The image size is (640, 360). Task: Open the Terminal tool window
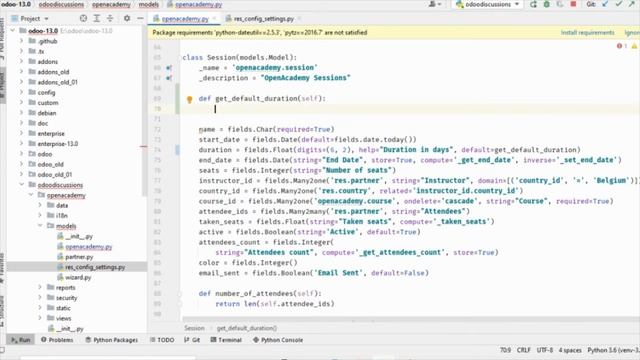point(226,340)
